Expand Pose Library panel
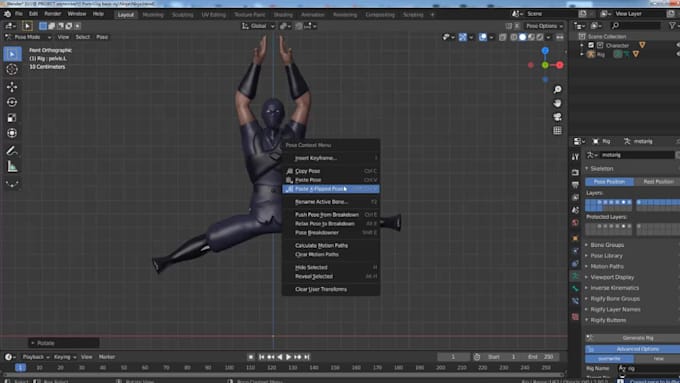The height and width of the screenshot is (383, 680). pyautogui.click(x=606, y=256)
